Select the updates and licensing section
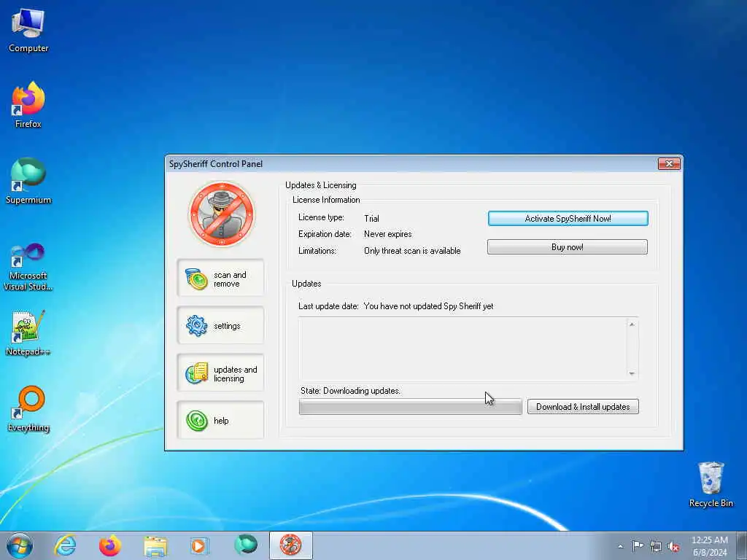 click(x=220, y=373)
